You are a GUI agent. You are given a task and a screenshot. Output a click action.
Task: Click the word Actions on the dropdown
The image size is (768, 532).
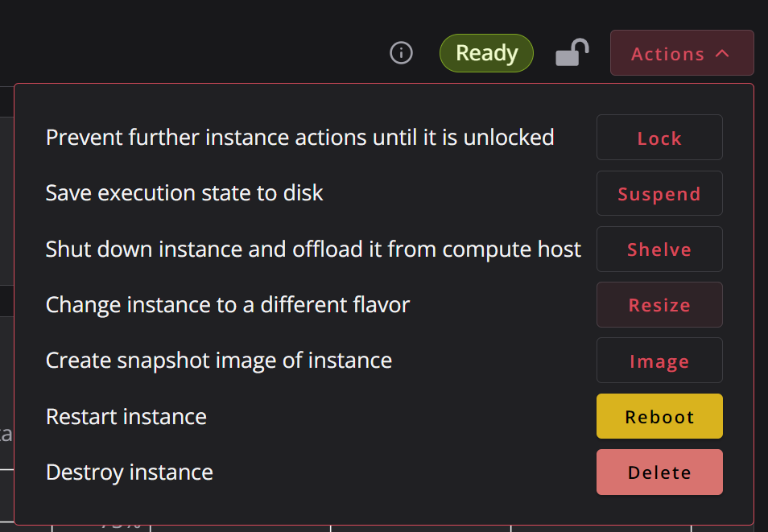point(667,54)
